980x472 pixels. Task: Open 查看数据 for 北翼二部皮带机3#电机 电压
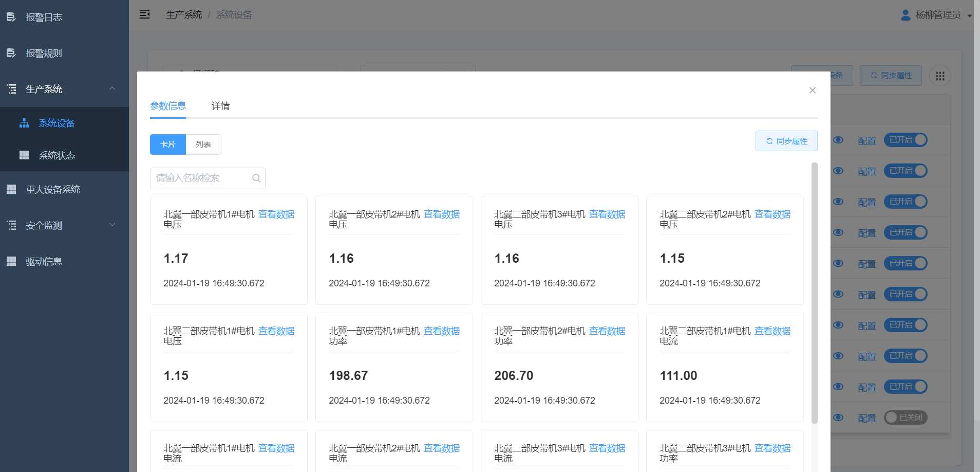(x=607, y=214)
